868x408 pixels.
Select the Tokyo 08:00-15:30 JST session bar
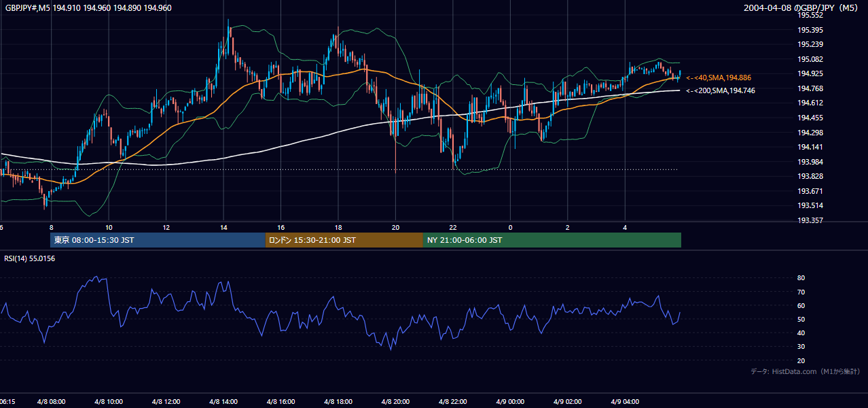158,240
